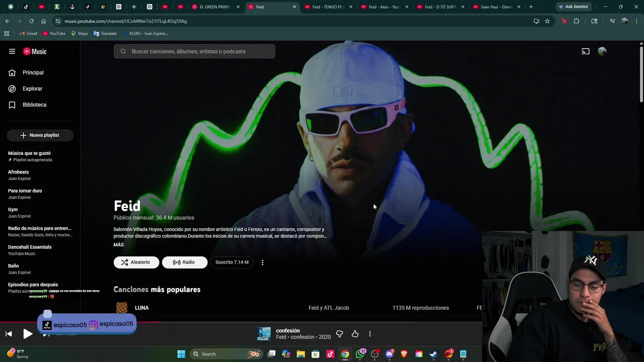Open Maps bookmark
Image resolution: width=644 pixels, height=362 pixels.
[79, 33]
